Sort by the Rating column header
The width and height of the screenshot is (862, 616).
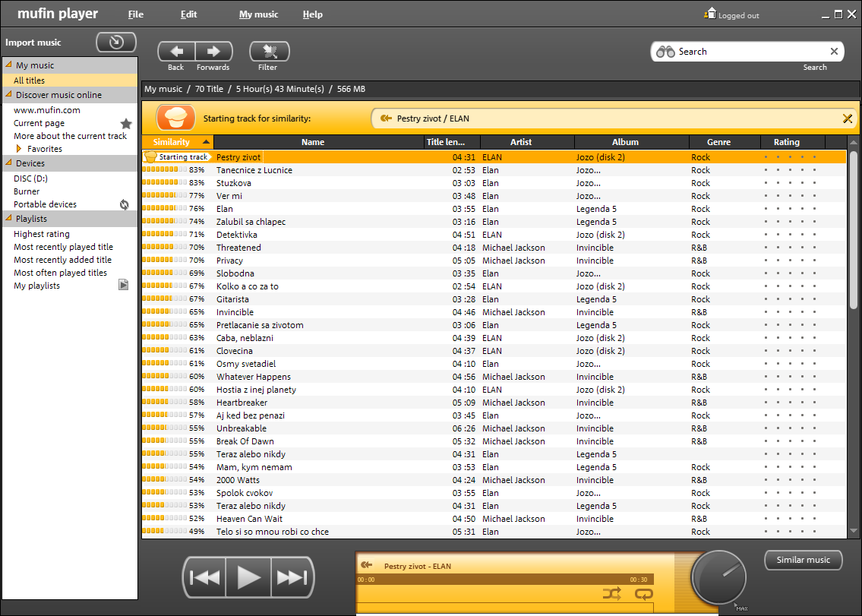pos(793,142)
